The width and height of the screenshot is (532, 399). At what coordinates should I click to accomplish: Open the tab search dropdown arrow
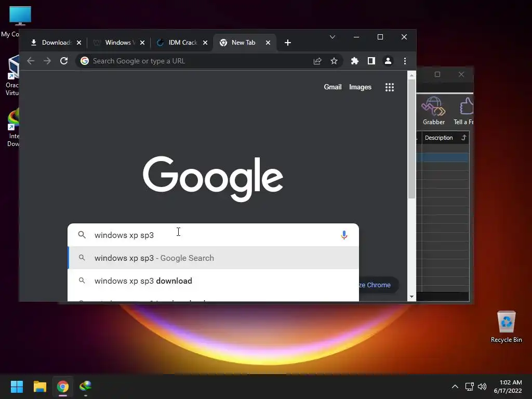point(332,37)
